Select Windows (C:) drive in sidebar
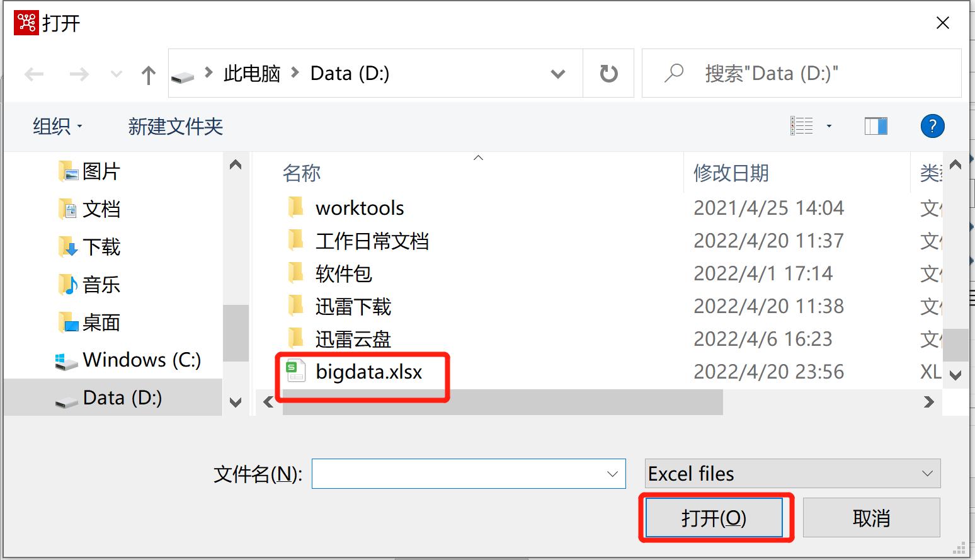The width and height of the screenshot is (975, 560). click(128, 360)
